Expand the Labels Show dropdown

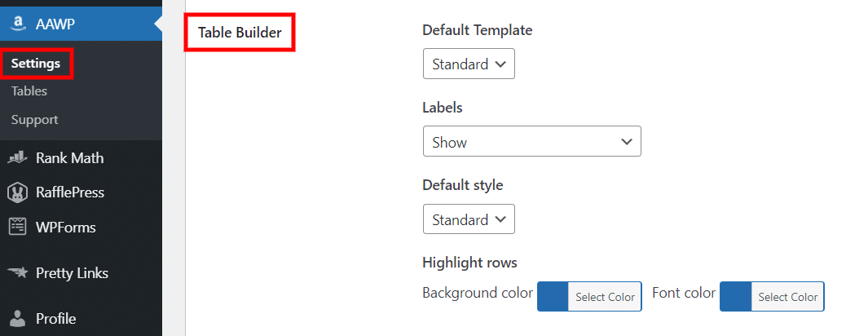click(532, 141)
